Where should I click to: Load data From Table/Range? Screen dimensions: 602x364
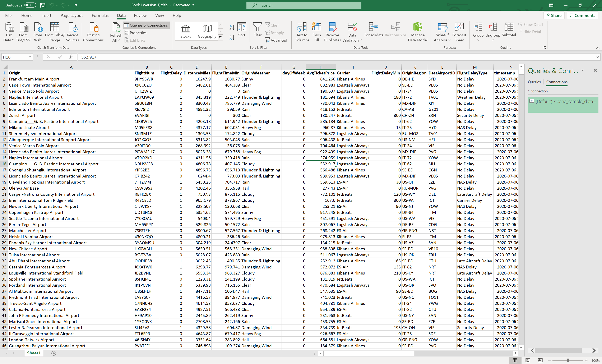[x=55, y=32]
